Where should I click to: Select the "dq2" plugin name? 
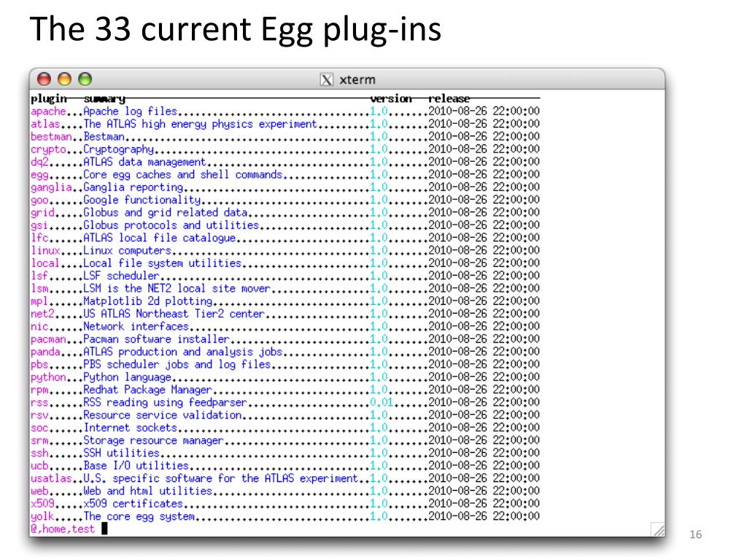click(39, 162)
